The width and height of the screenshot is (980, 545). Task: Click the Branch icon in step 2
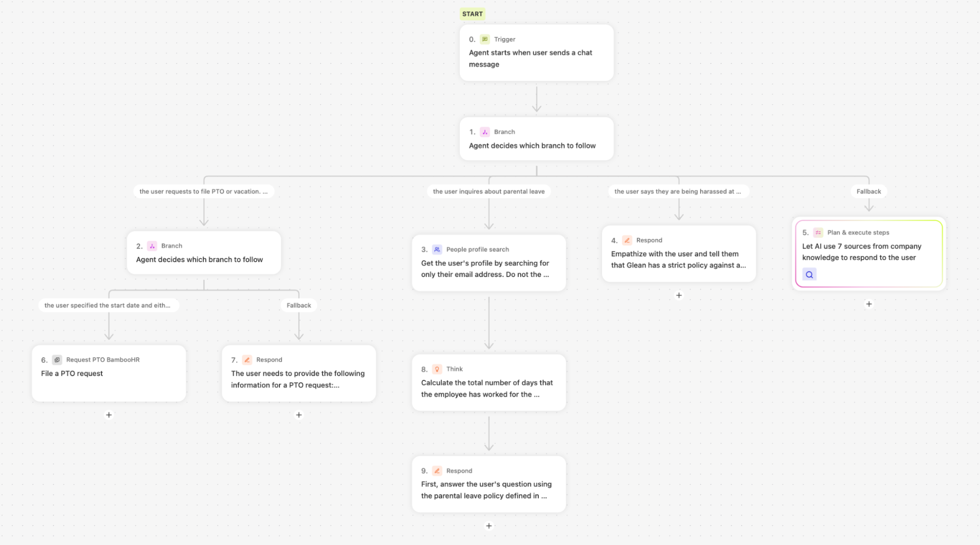[152, 246]
